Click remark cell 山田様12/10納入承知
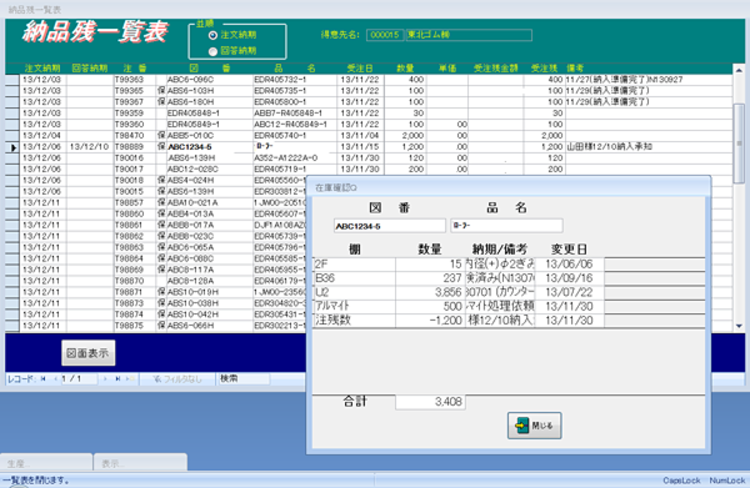 point(649,147)
